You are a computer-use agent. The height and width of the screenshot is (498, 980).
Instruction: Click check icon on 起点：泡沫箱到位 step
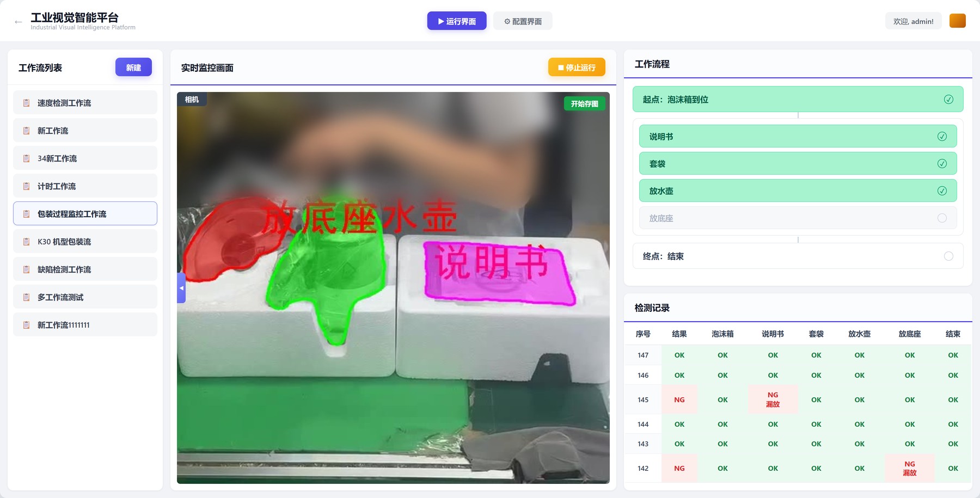tap(948, 99)
